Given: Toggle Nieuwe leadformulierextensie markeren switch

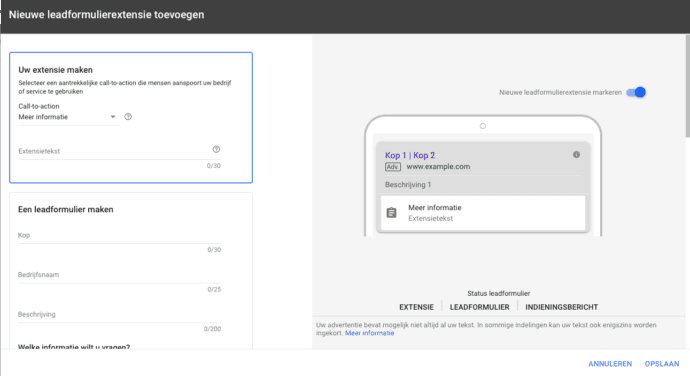Looking at the screenshot, I should click(636, 92).
